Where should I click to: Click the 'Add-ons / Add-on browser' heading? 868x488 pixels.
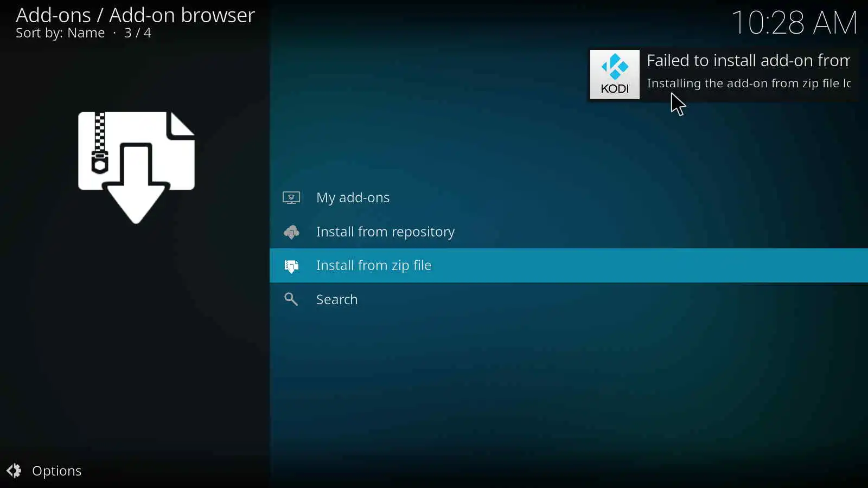point(135,15)
